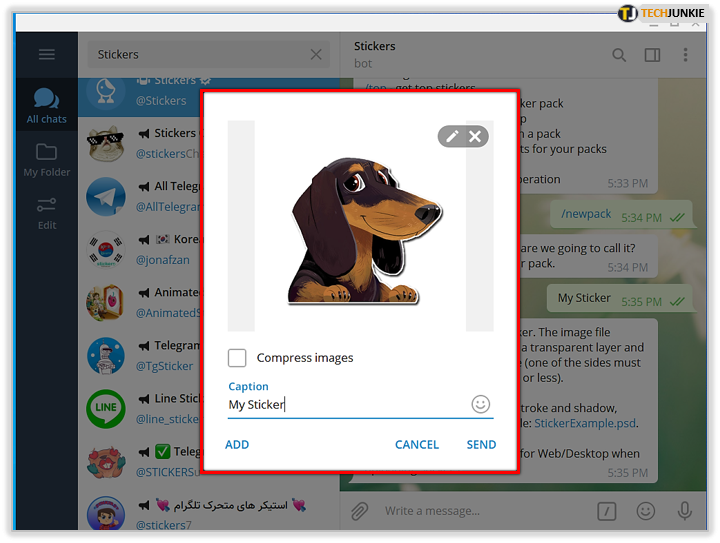Viewport: 720px width, 543px height.
Task: Click the bot commands slash icon
Action: click(x=607, y=511)
